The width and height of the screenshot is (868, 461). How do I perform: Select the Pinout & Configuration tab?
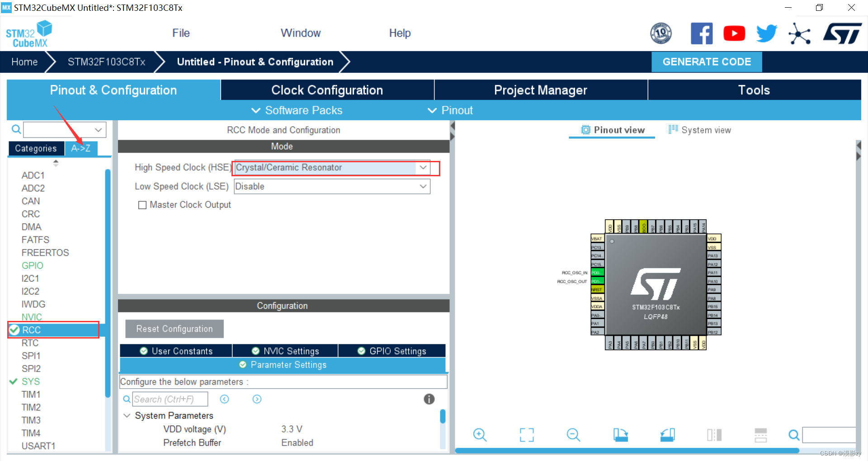pyautogui.click(x=113, y=90)
